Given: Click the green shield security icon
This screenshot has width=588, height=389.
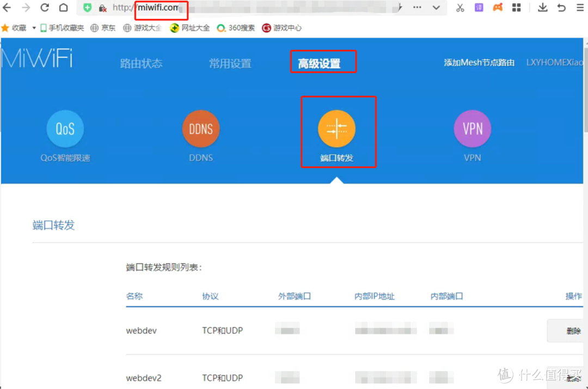Looking at the screenshot, I should 87,8.
